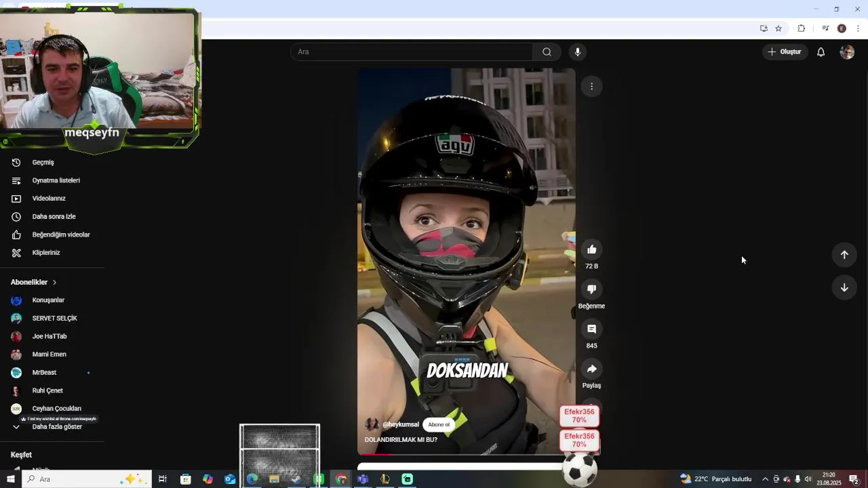Image resolution: width=868 pixels, height=488 pixels.
Task: Click the DOLANDIRIILMAK MI BU? video title
Action: (x=401, y=440)
